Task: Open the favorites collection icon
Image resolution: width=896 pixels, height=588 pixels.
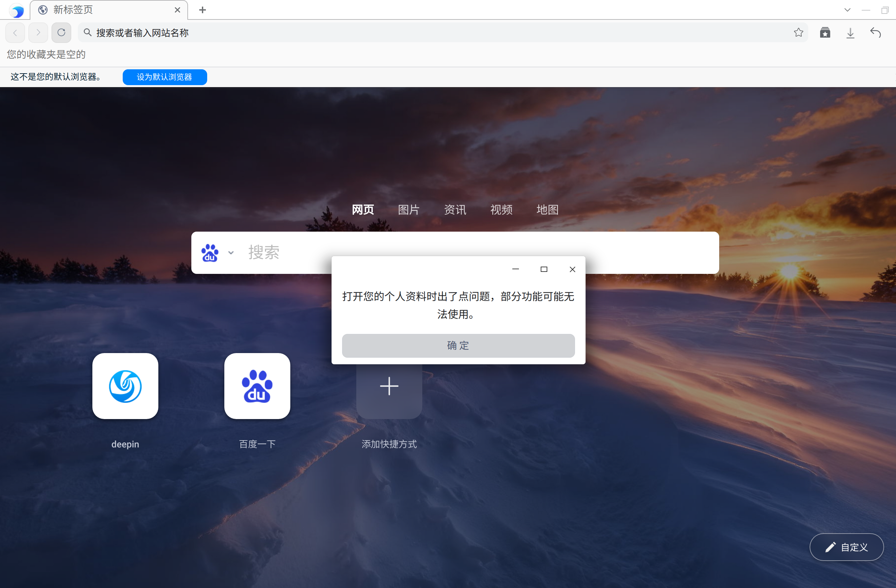Action: point(825,33)
